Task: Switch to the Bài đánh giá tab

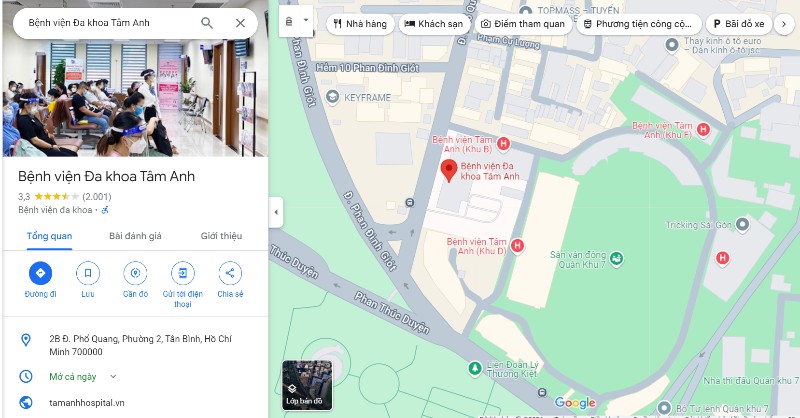Action: click(135, 236)
